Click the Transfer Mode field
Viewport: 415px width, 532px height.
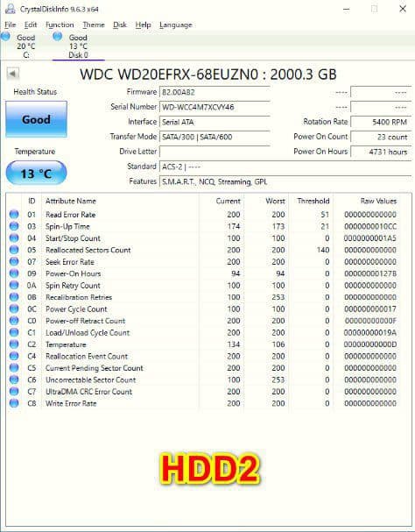tap(215, 137)
